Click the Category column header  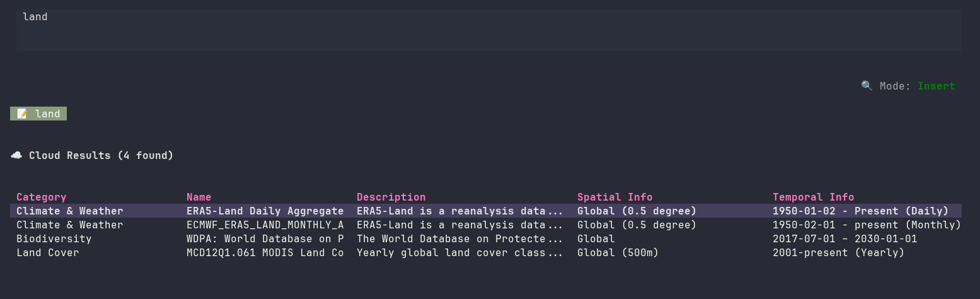click(42, 197)
